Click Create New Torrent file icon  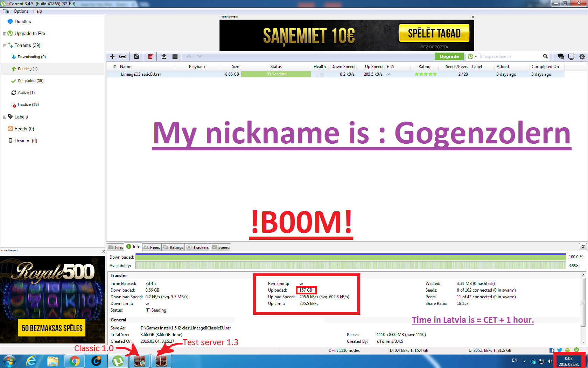click(x=136, y=56)
